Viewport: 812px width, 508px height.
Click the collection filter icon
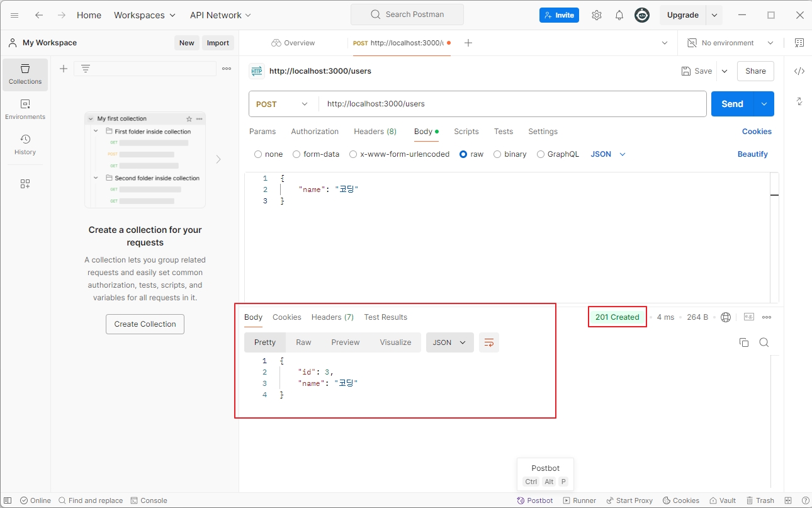tap(86, 69)
